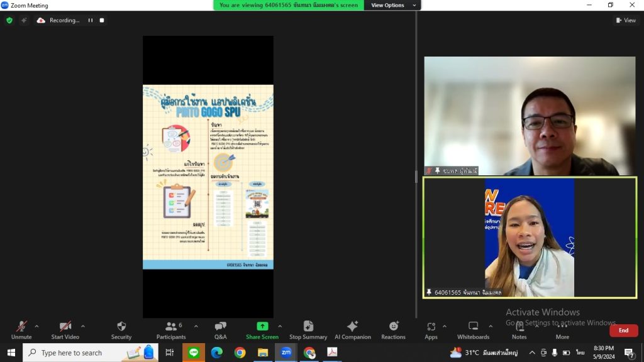This screenshot has height=362, width=644.
Task: Expand audio options arrow beside Unmute
Action: tap(36, 327)
